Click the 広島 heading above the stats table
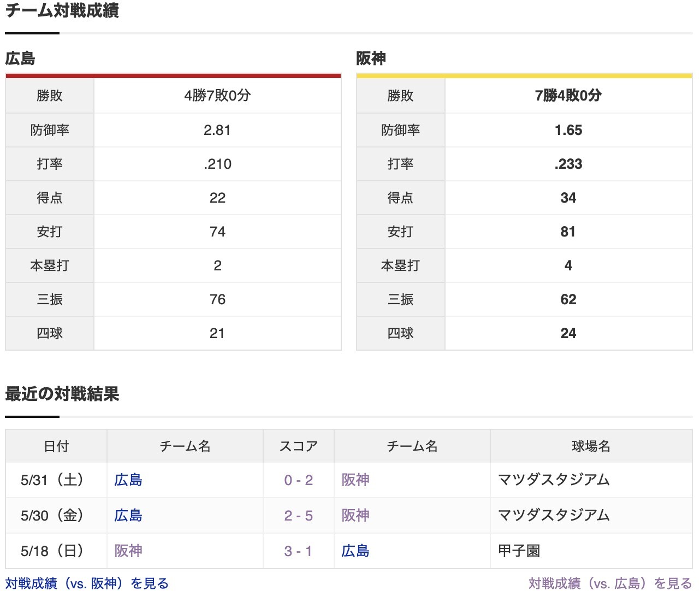This screenshot has width=700, height=591. coord(20,58)
